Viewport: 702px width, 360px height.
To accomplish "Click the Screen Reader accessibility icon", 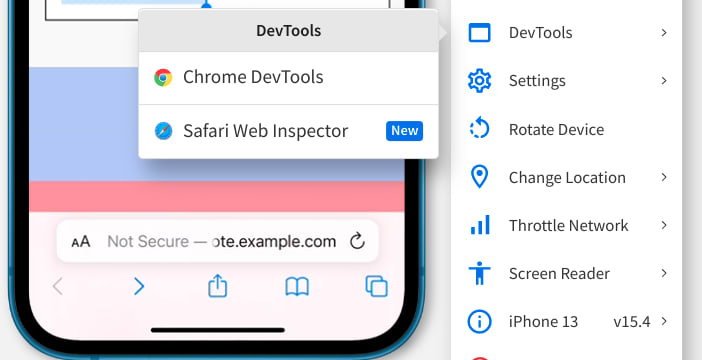I will pyautogui.click(x=479, y=273).
